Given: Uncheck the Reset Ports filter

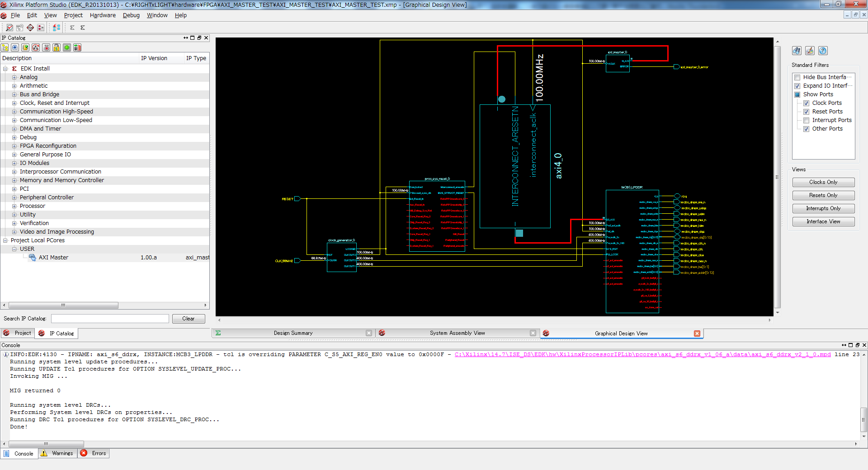Looking at the screenshot, I should 806,112.
